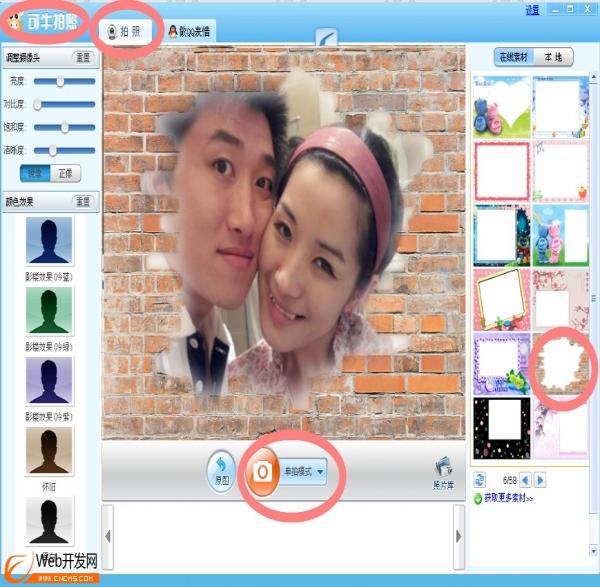This screenshot has height=587, width=600.
Task: Switch to the 拍照 tab
Action: pyautogui.click(x=128, y=31)
